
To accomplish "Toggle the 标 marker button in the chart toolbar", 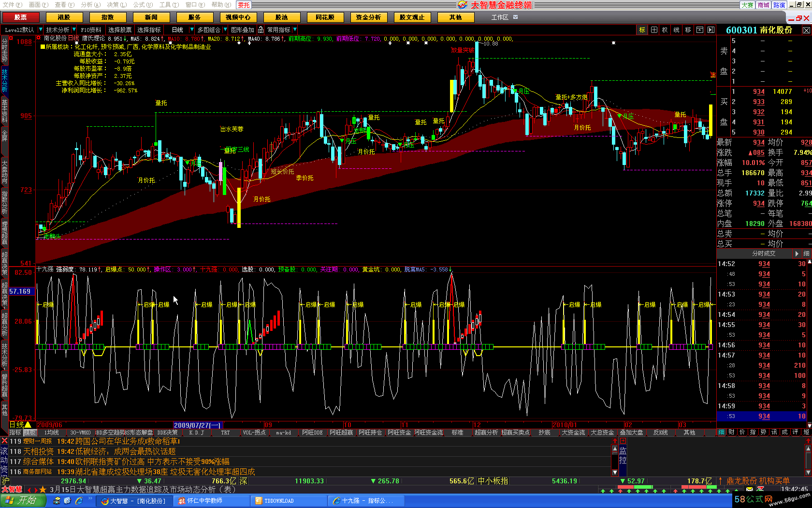I will click(x=642, y=30).
